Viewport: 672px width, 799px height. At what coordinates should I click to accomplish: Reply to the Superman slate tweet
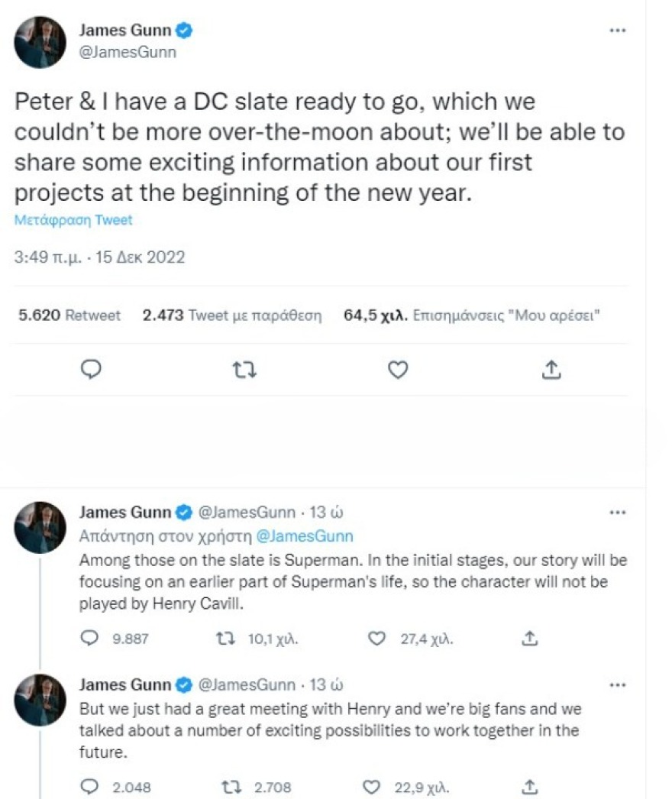click(x=90, y=639)
